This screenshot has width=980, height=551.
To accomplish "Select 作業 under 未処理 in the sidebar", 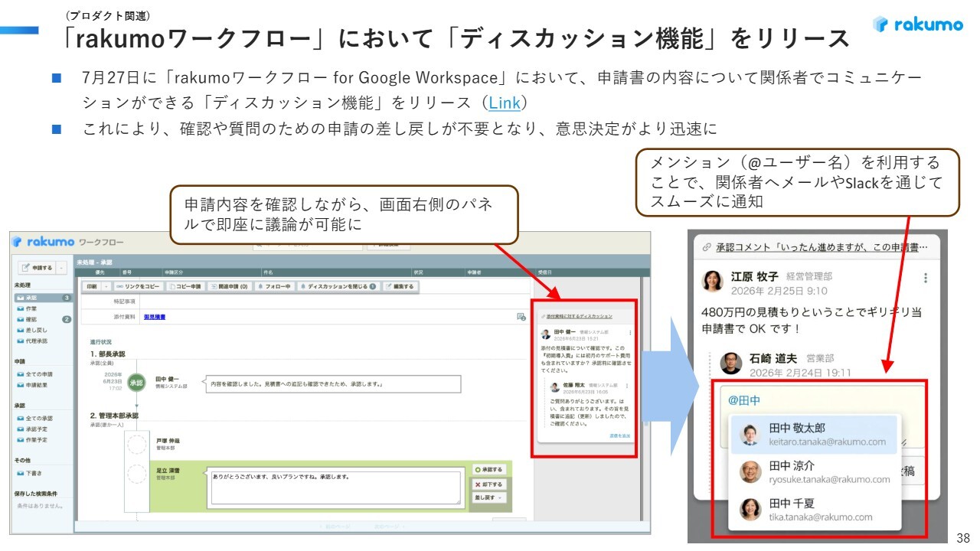I will (x=31, y=308).
